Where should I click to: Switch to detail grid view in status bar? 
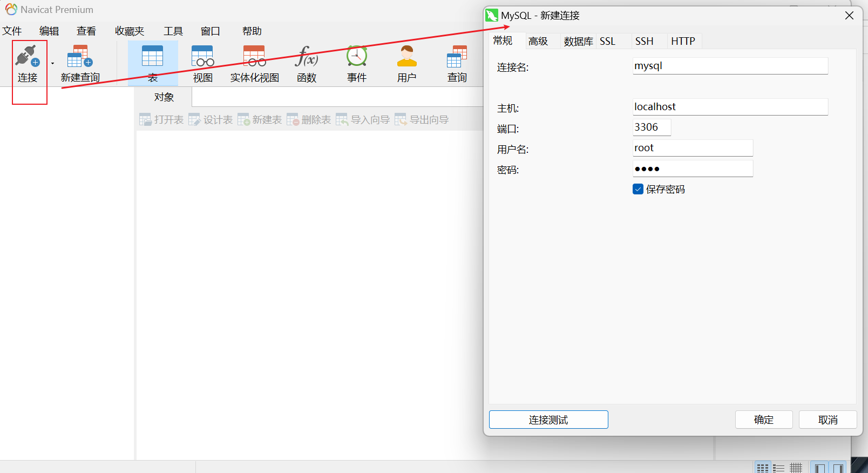point(796,468)
